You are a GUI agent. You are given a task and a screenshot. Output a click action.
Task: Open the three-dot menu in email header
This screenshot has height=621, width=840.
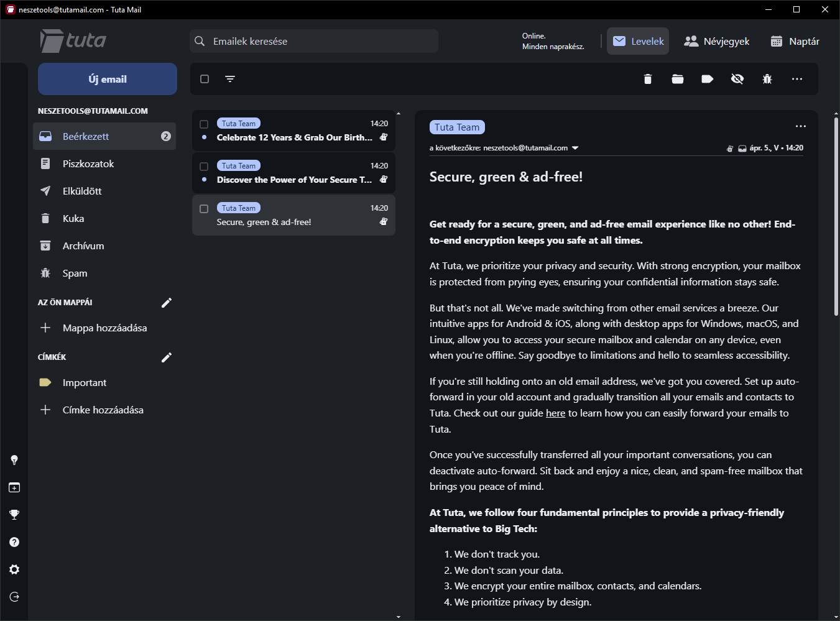(801, 126)
